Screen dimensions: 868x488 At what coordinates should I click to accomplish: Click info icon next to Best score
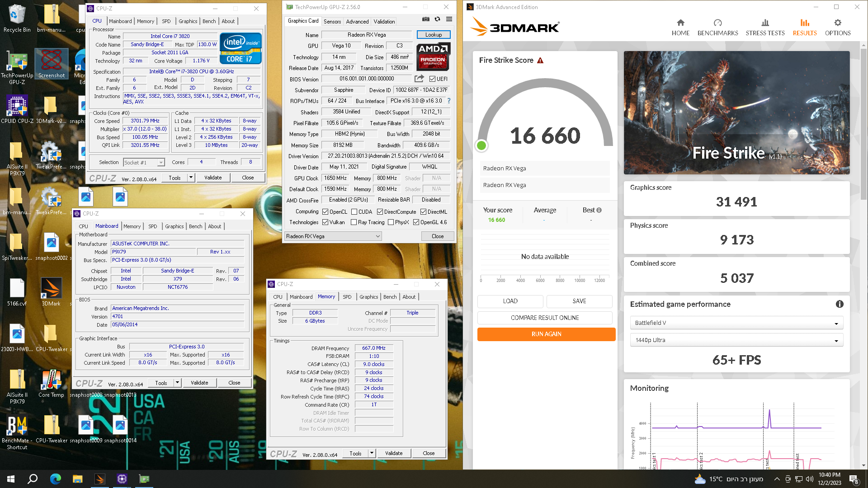click(x=599, y=210)
